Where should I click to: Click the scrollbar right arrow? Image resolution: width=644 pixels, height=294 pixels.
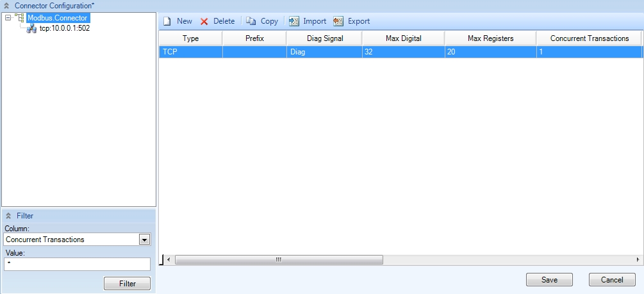click(x=638, y=259)
